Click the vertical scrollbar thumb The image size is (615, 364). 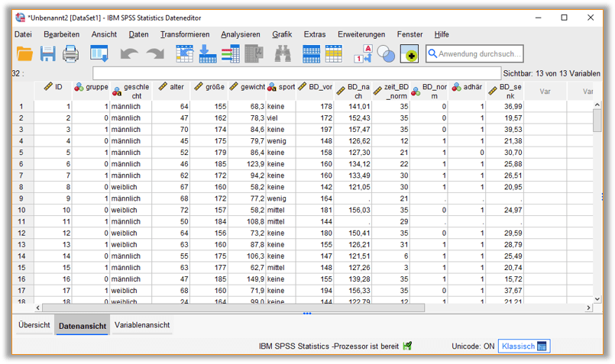pos(597,121)
